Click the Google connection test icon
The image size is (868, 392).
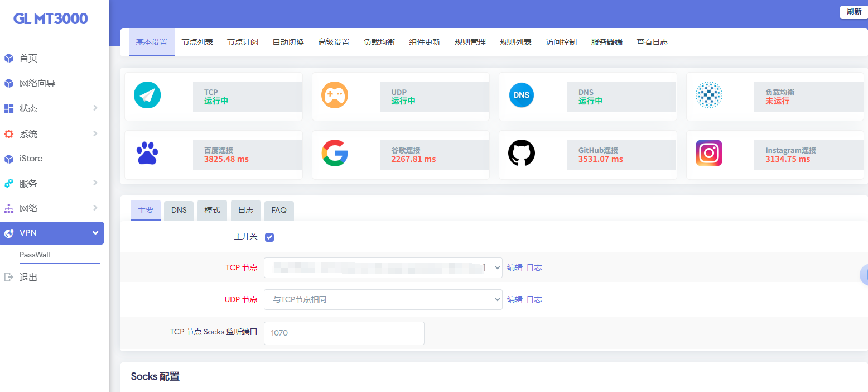coord(335,153)
